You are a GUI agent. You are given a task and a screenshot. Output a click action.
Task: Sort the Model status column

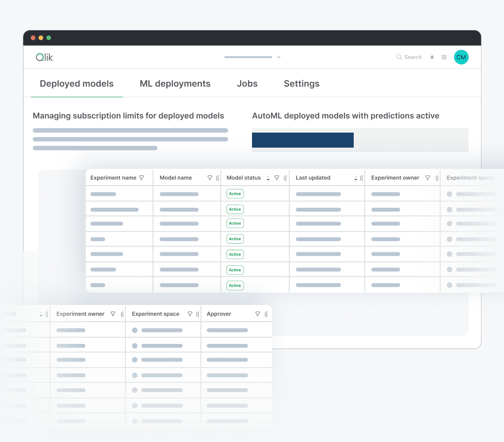click(268, 178)
